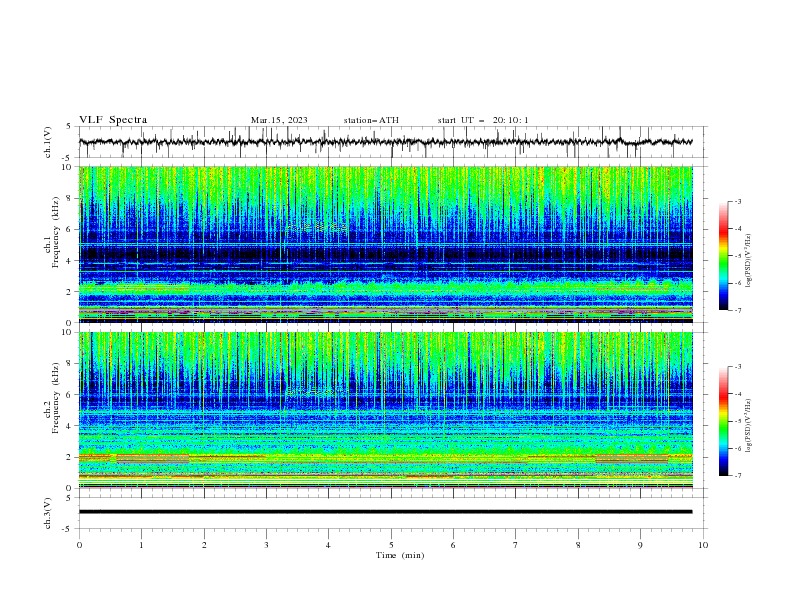Viewport: 792px width, 612px height.
Task: Click the lower color scale bar for ch.2
Action: 724,421
